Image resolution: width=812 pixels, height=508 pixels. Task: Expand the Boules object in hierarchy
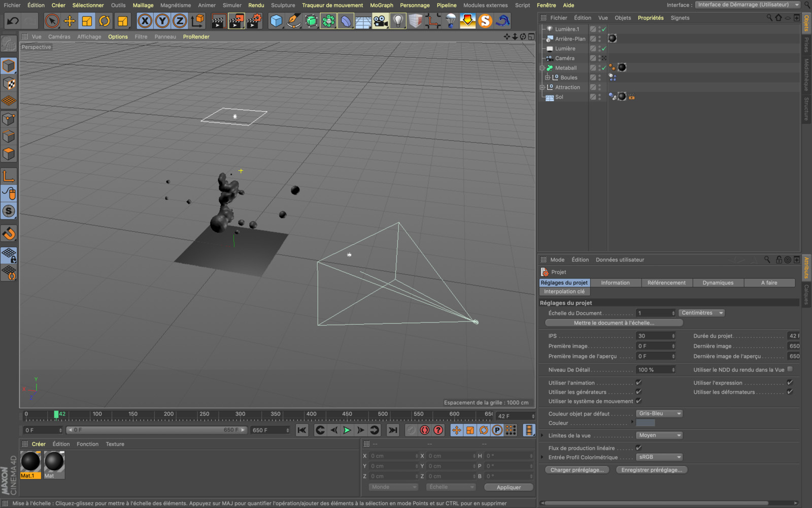548,78
